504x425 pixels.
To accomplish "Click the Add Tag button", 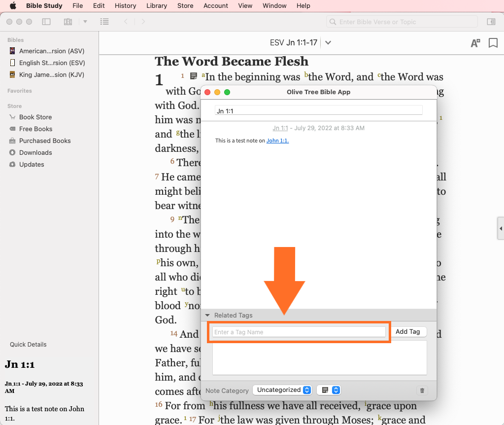I will (x=407, y=332).
